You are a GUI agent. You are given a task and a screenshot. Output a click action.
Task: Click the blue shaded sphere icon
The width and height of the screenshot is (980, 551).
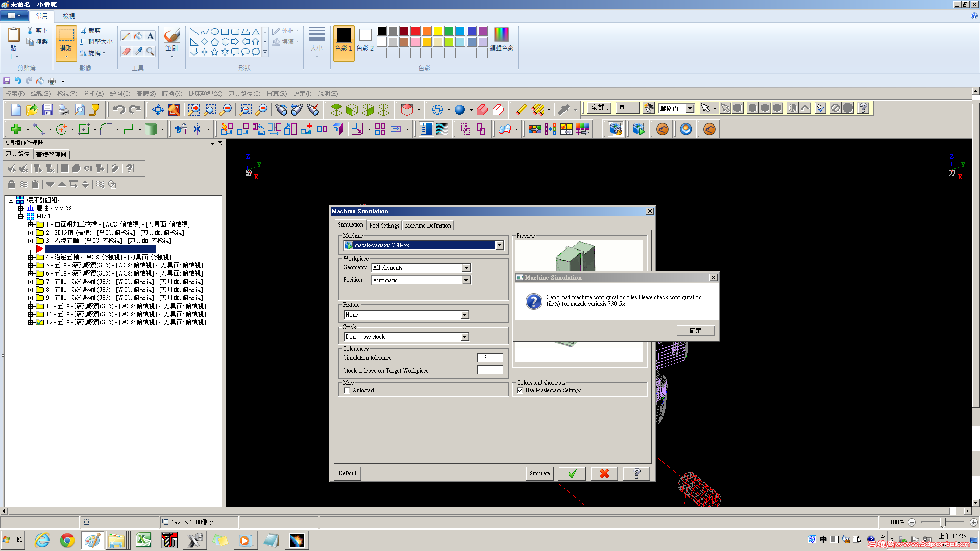pos(460,109)
